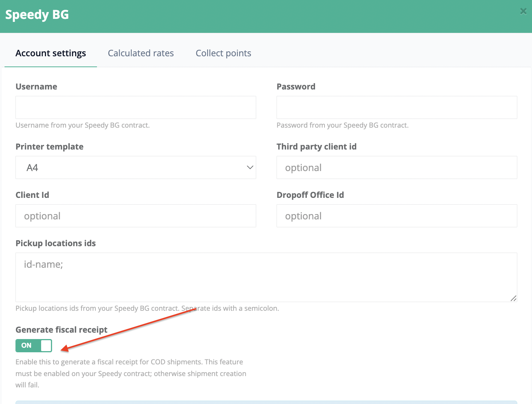Click the Printer template label
Image resolution: width=532 pixels, height=404 pixels.
[x=49, y=146]
